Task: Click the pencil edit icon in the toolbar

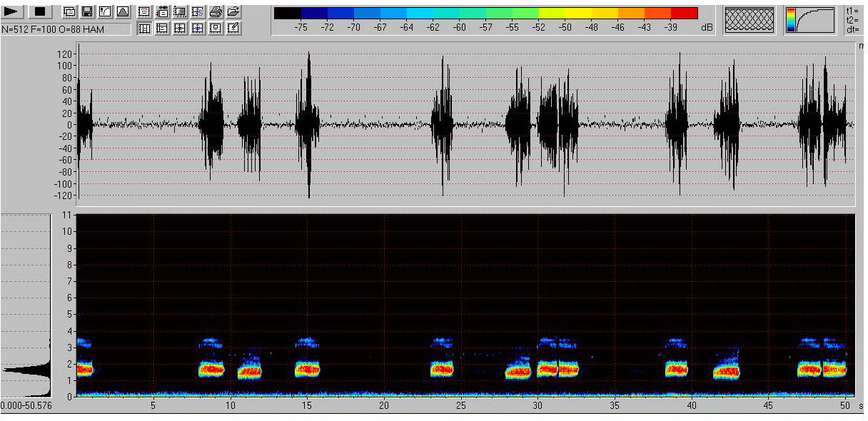Action: pos(233,29)
